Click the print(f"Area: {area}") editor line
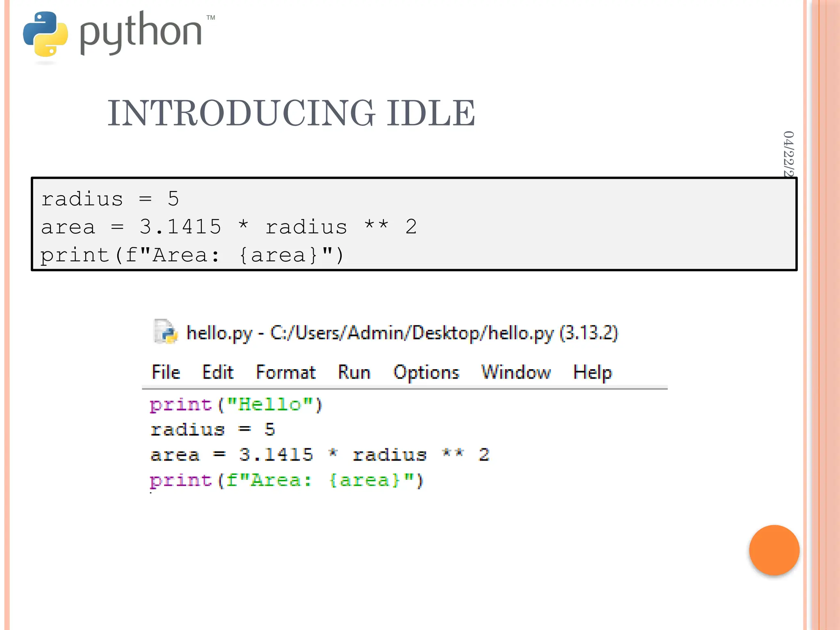Screen dimensions: 840x630 tap(286, 480)
